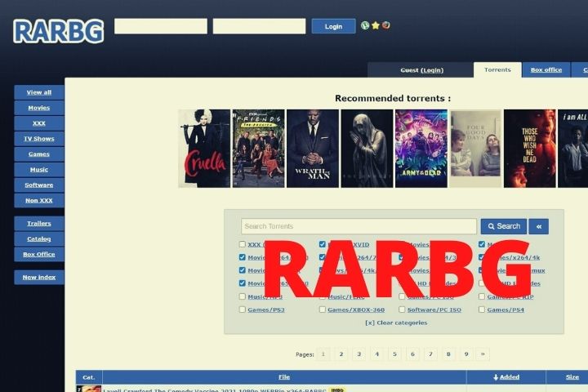Toggle the Software/PC ISO checkbox
The height and width of the screenshot is (392, 588).
coord(402,310)
